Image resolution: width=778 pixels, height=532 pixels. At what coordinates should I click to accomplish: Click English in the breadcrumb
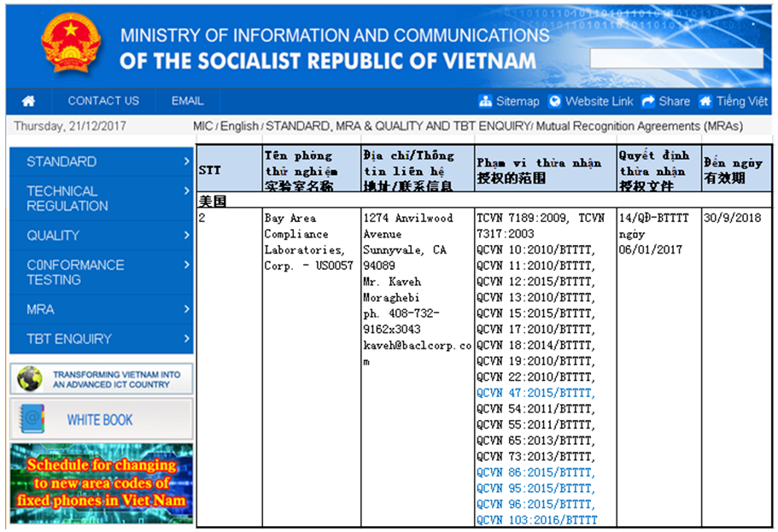click(239, 126)
